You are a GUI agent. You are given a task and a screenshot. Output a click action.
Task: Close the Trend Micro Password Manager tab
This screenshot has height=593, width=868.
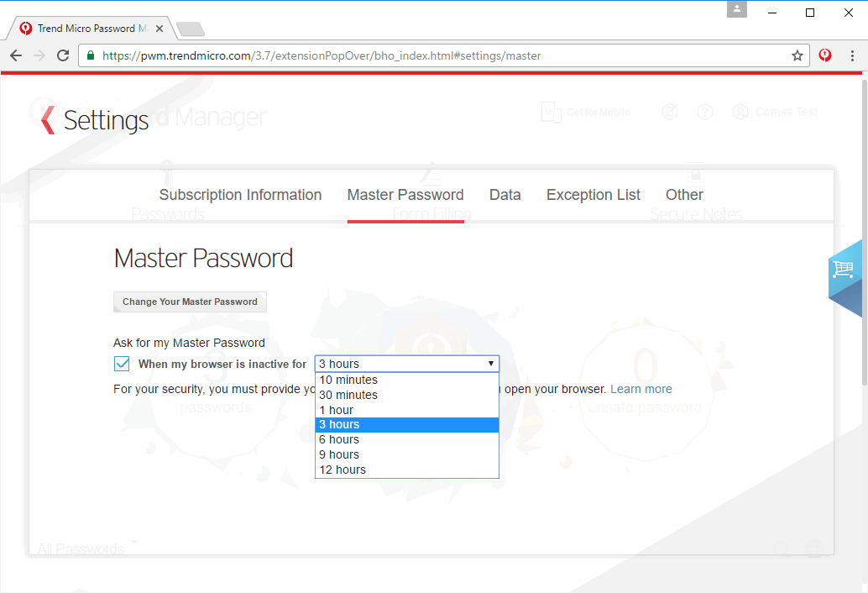(x=159, y=29)
